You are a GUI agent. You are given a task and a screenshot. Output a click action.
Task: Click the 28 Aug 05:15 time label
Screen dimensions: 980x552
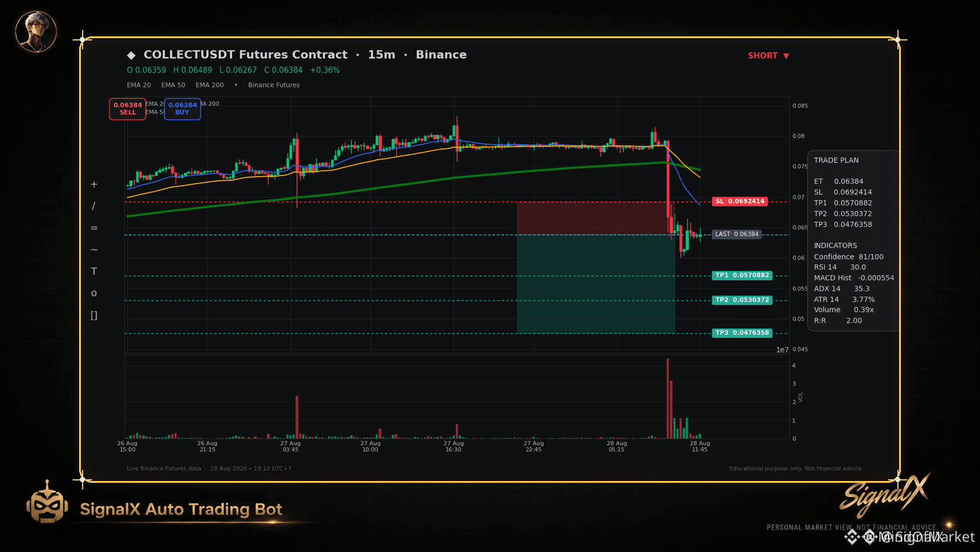click(617, 446)
